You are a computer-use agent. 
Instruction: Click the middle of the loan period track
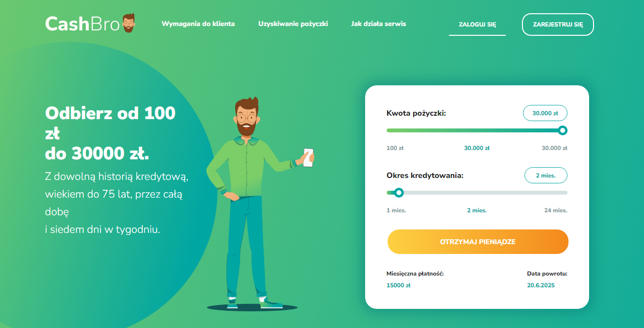click(477, 193)
